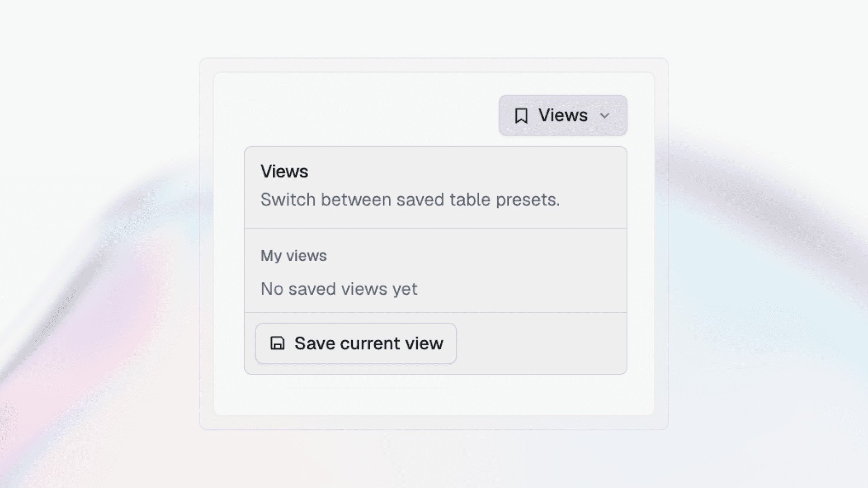The width and height of the screenshot is (868, 488).
Task: Click the 'Switch between saved table presets' description
Action: pyautogui.click(x=410, y=200)
